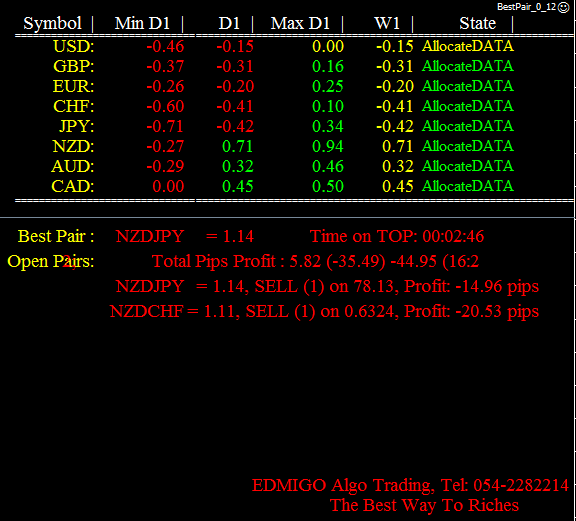Click the BestPair_0_12 smiley face icon
The image size is (576, 521).
point(564,7)
